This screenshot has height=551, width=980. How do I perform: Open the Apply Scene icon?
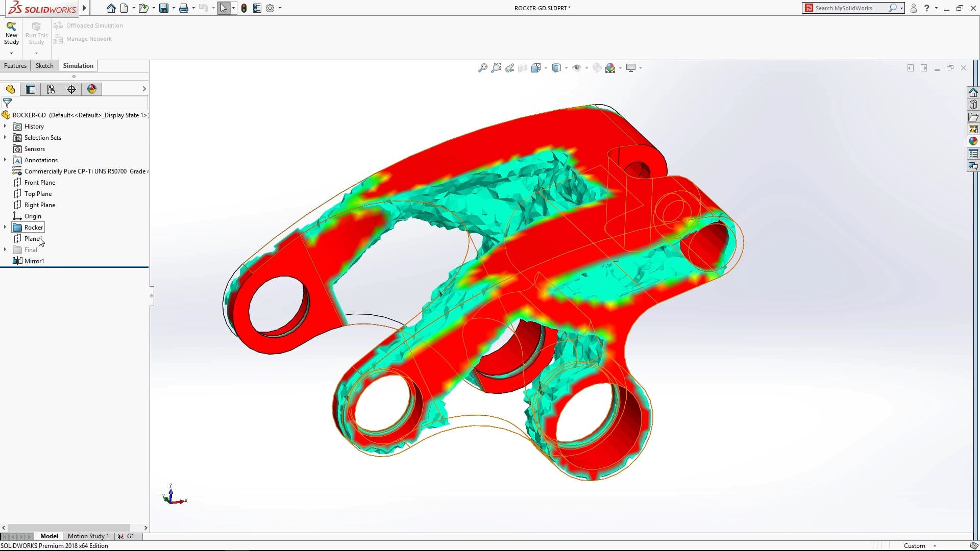(x=610, y=68)
